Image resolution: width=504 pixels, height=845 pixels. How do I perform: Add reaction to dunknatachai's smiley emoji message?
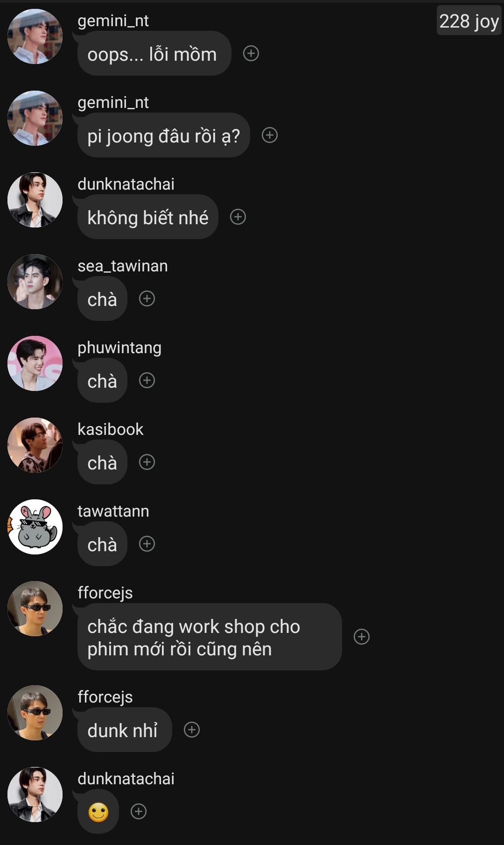[x=139, y=811]
